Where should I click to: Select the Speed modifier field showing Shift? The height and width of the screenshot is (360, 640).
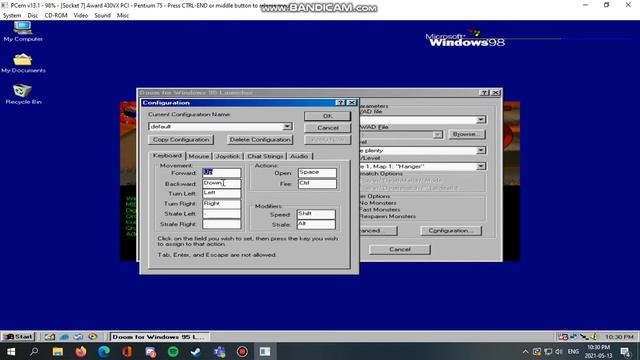[316, 214]
